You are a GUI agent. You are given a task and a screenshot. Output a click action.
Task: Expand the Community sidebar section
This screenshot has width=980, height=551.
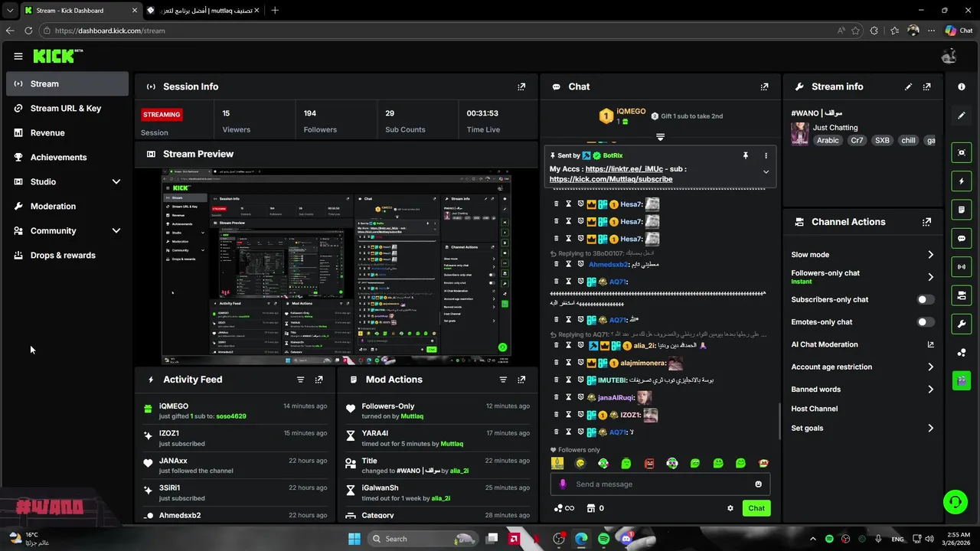tap(116, 230)
